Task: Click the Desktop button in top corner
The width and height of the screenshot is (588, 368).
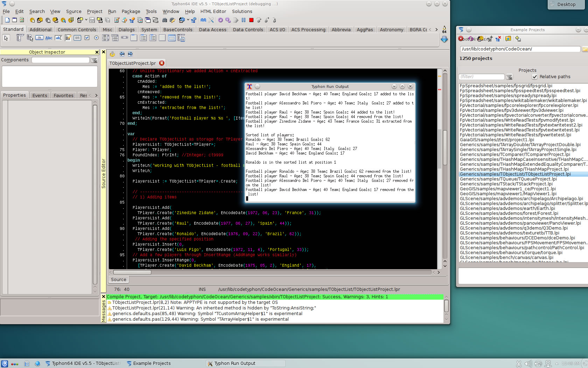Action: click(x=567, y=4)
